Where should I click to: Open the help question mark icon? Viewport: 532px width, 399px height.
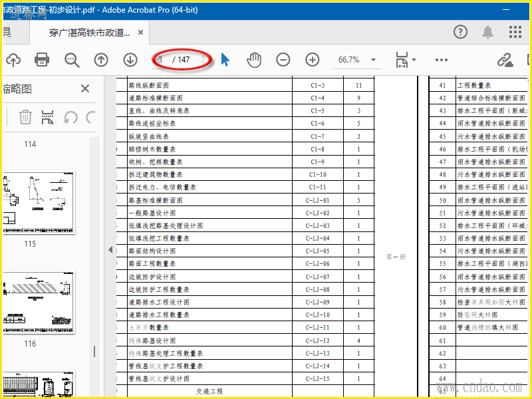tap(460, 32)
